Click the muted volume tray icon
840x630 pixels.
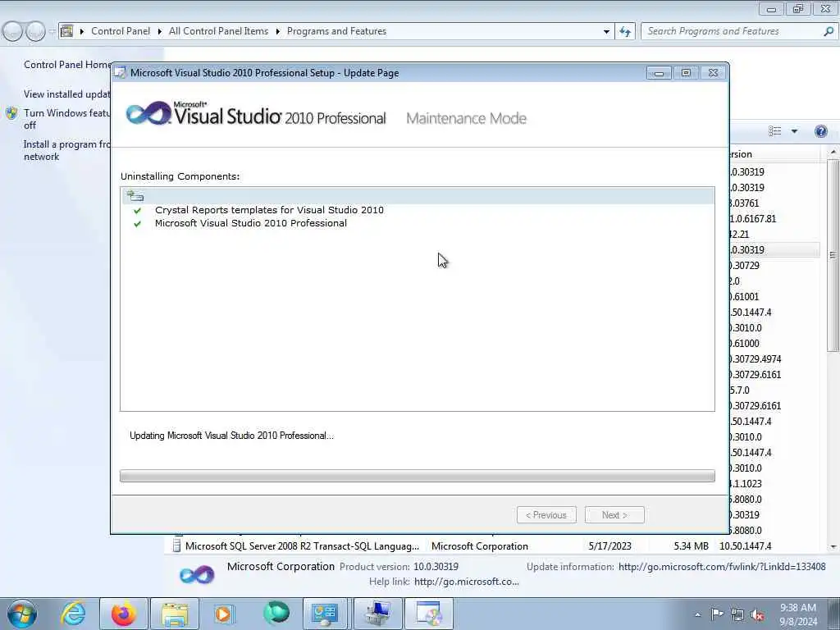tap(757, 615)
